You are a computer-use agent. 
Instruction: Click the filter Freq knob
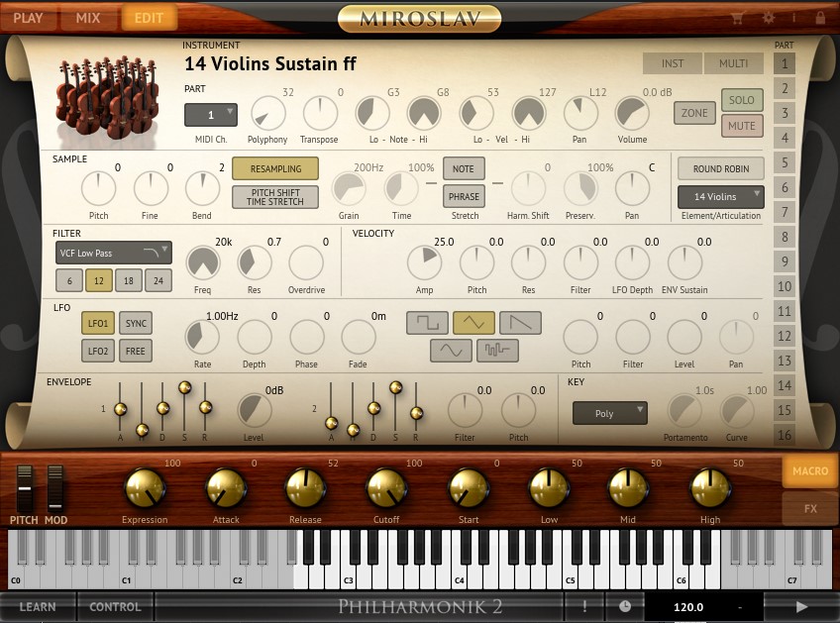(x=202, y=263)
